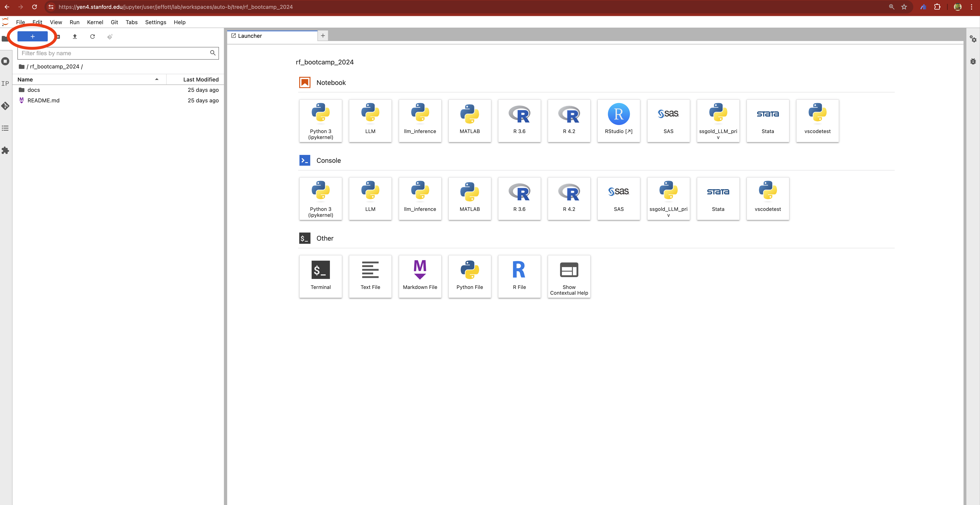Image resolution: width=980 pixels, height=505 pixels.
Task: Reload the browser page
Action: click(34, 7)
